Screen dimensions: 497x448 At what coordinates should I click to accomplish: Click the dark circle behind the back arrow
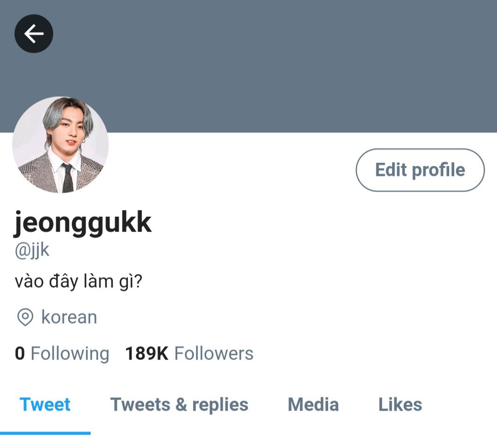[x=34, y=34]
